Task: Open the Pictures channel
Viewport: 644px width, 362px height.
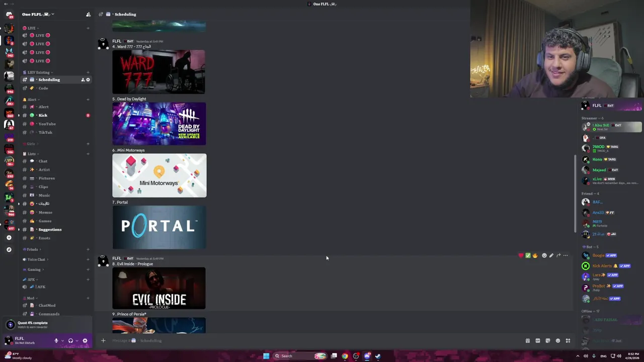Action: pyautogui.click(x=55, y=178)
